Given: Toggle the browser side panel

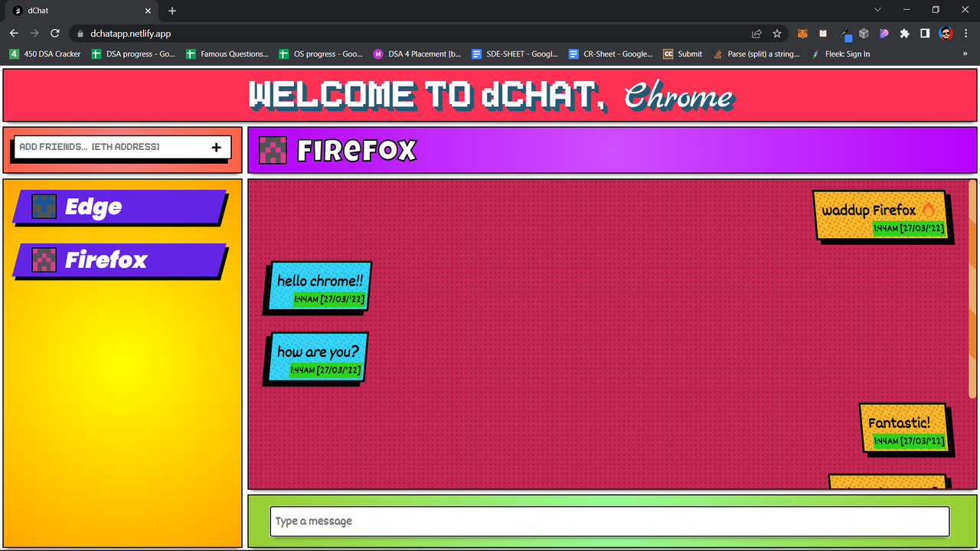Looking at the screenshot, I should [x=925, y=34].
